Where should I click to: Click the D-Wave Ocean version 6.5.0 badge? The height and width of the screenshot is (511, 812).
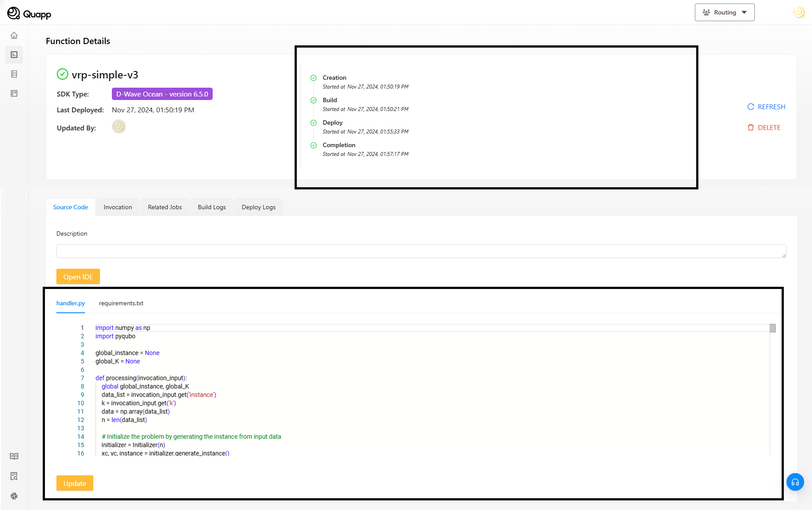pyautogui.click(x=162, y=94)
